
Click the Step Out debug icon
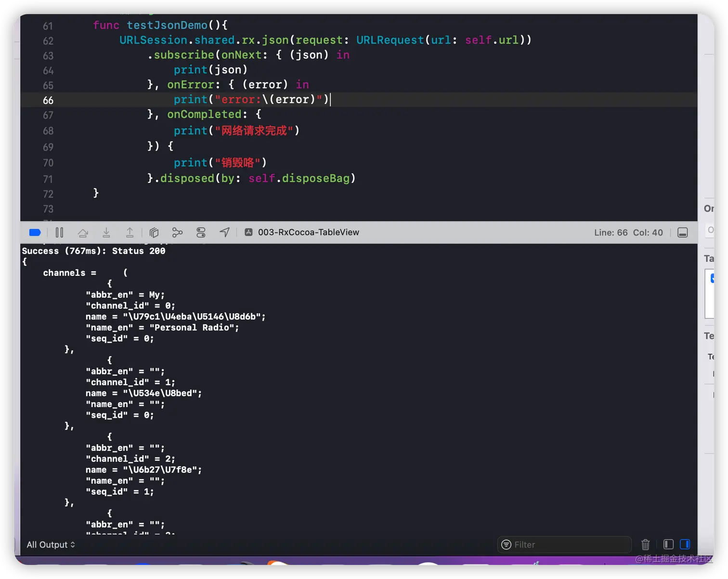[x=130, y=232]
